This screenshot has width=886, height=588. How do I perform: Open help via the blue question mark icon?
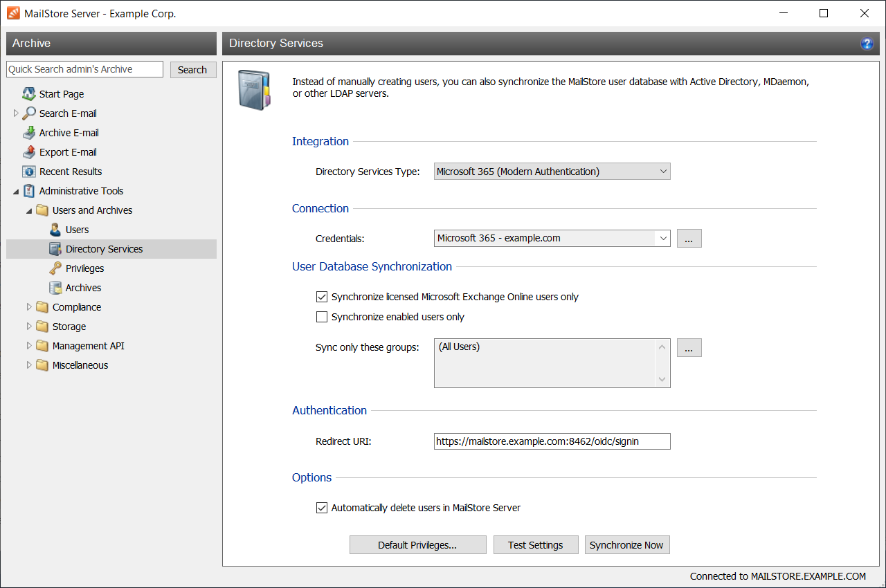[x=867, y=44]
